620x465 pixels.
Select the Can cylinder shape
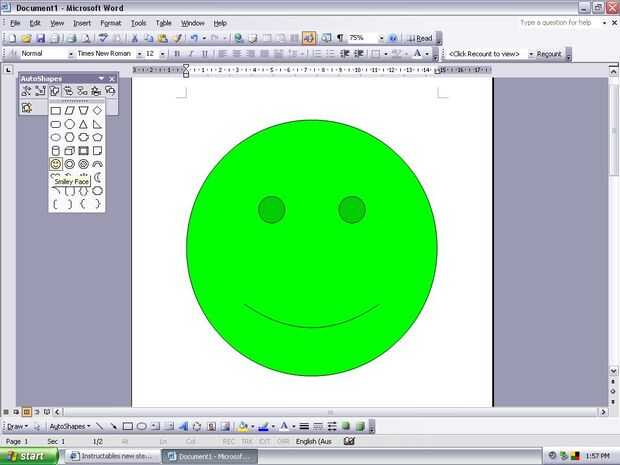56,151
